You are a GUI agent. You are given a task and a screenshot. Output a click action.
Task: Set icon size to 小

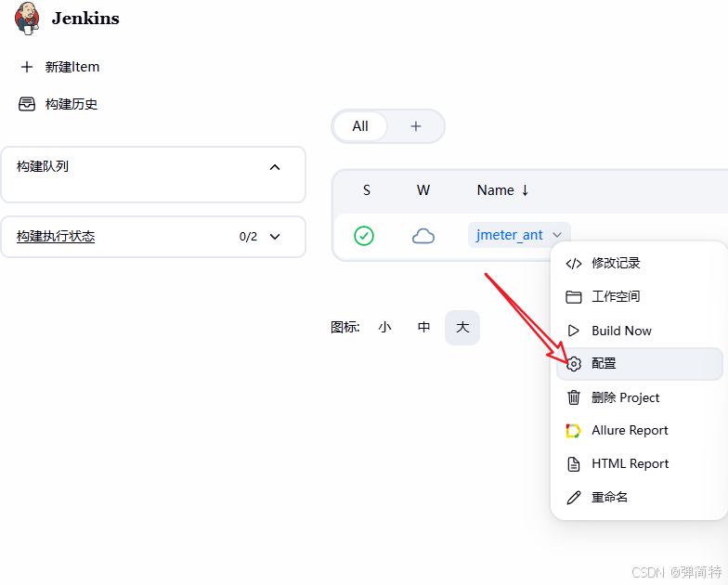[x=384, y=327]
